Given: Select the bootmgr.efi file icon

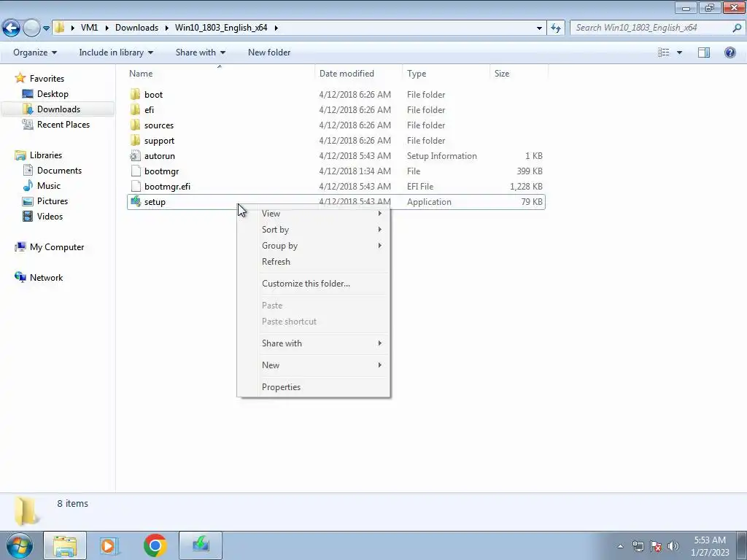Looking at the screenshot, I should tap(135, 186).
